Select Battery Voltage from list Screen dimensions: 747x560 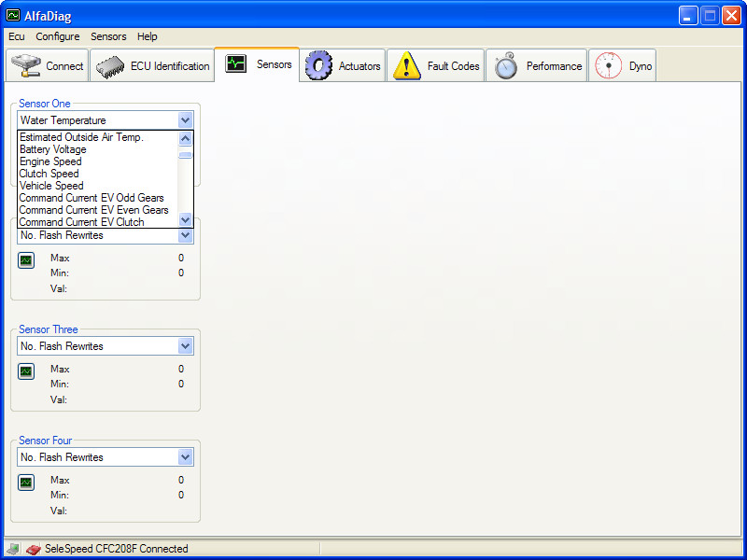(98, 149)
